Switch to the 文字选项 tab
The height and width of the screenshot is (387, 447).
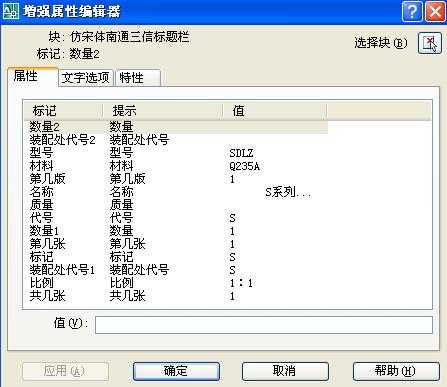click(86, 78)
